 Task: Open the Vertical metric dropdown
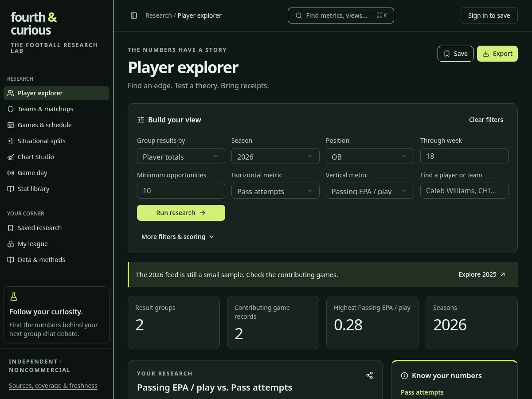370,191
